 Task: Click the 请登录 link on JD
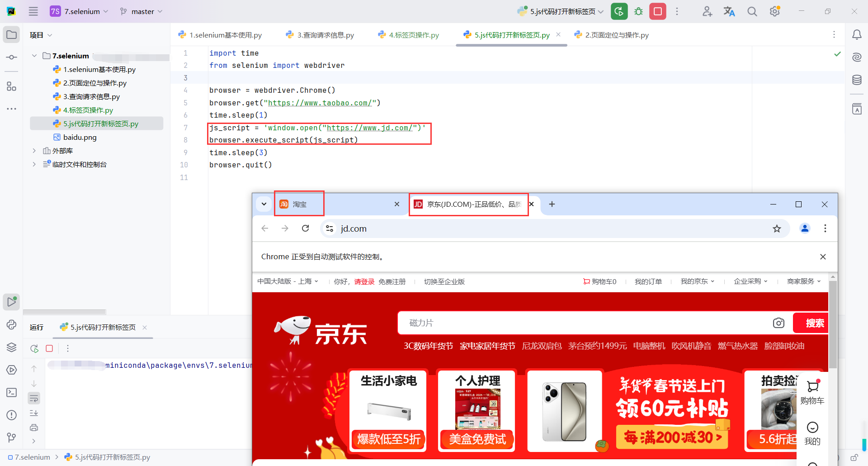364,281
